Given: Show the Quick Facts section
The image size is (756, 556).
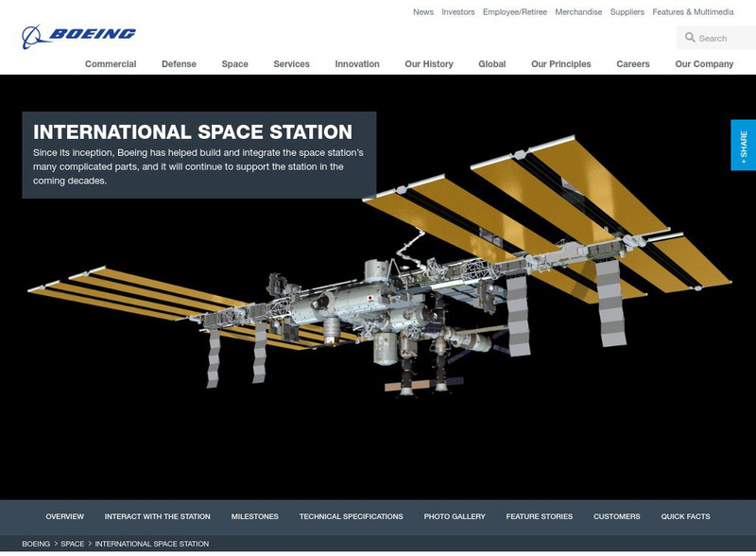Looking at the screenshot, I should (685, 516).
